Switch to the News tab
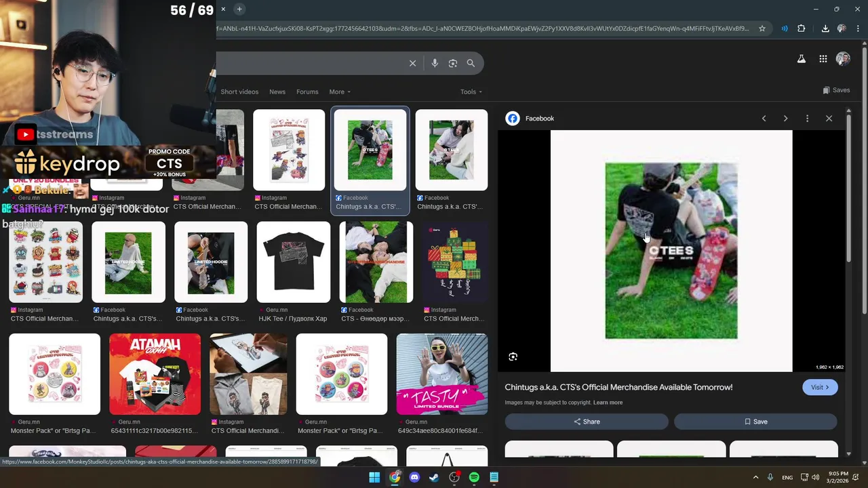868x488 pixels. (277, 91)
